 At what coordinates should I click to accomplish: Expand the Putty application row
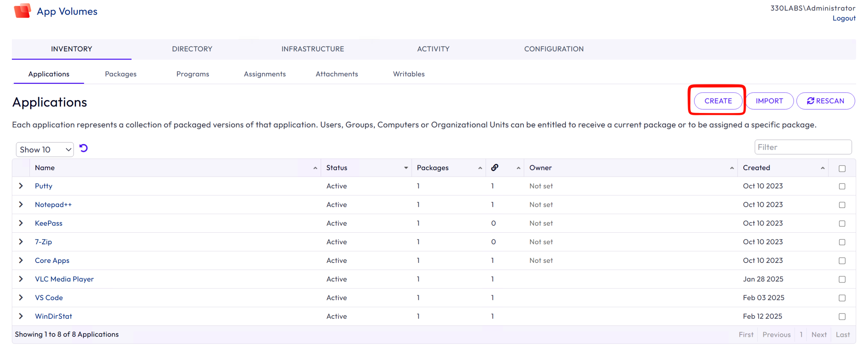coord(21,186)
